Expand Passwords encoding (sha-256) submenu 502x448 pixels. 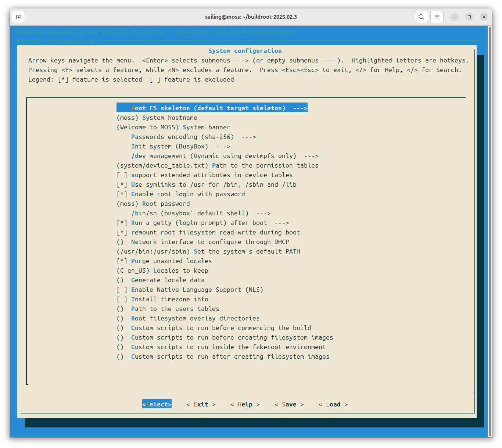(193, 137)
